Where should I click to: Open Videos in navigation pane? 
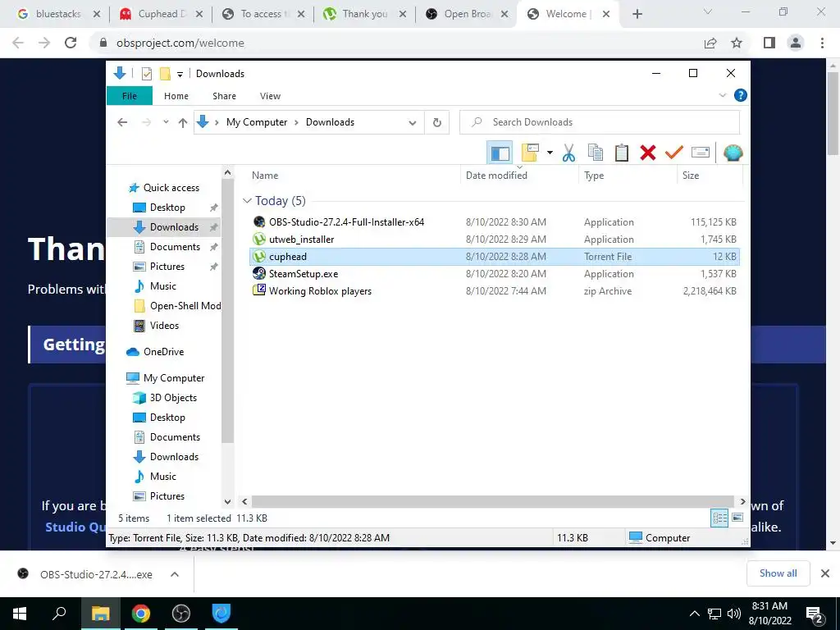point(164,326)
